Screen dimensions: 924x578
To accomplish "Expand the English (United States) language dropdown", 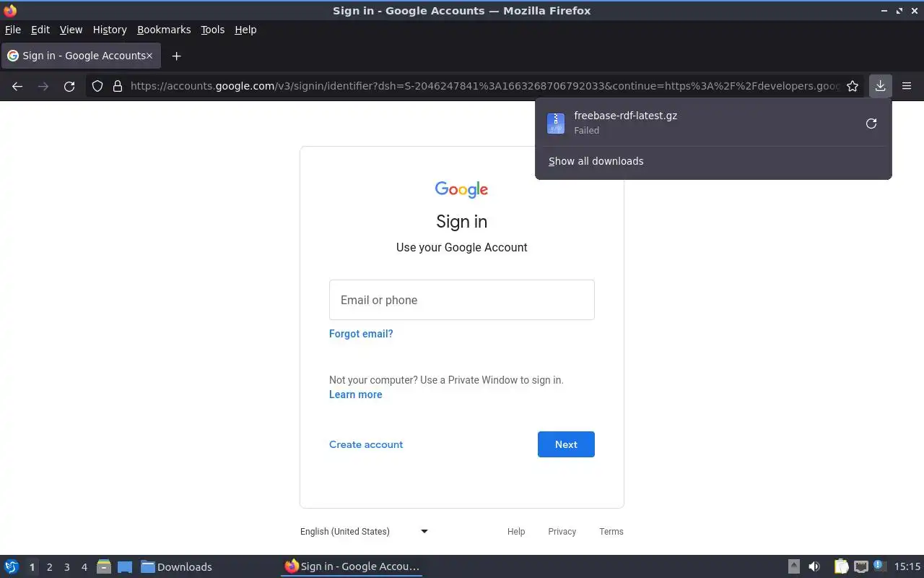I will [364, 531].
